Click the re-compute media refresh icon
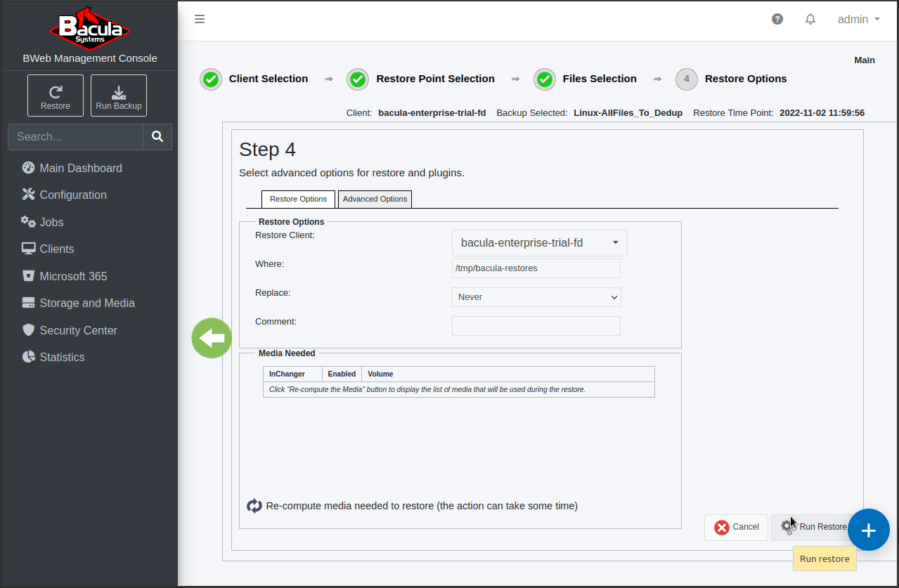899x588 pixels. 254,506
